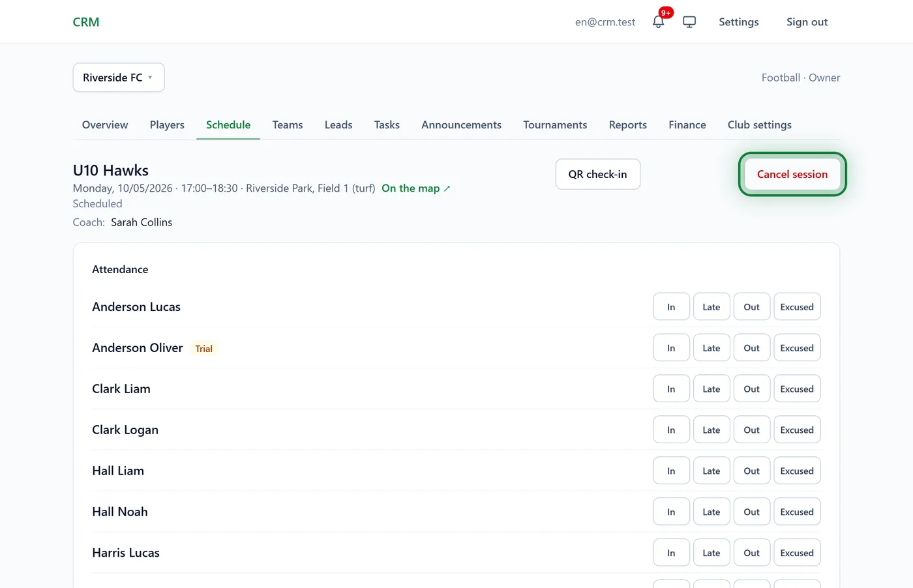
Task: Click the Trial badge beside Anderson Oliver
Action: click(x=203, y=349)
